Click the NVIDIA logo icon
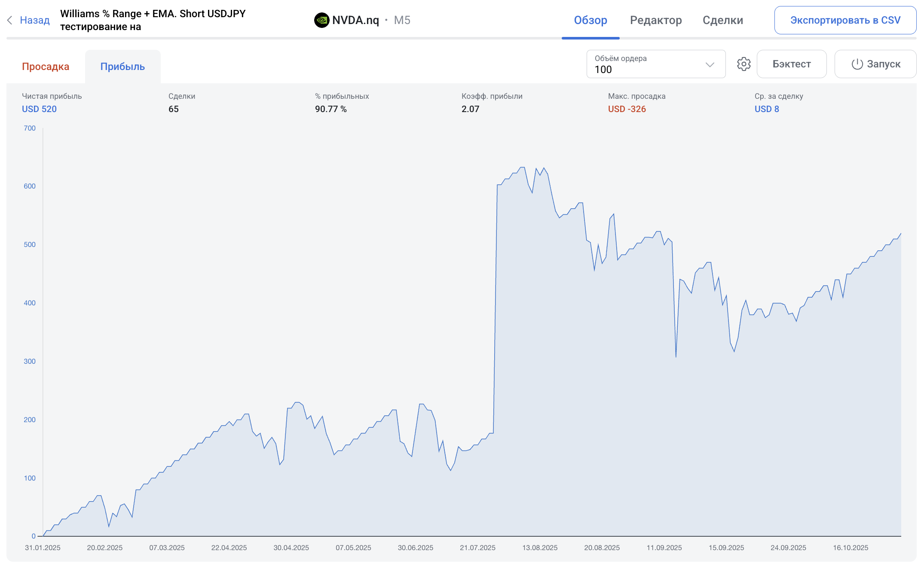 pos(321,20)
